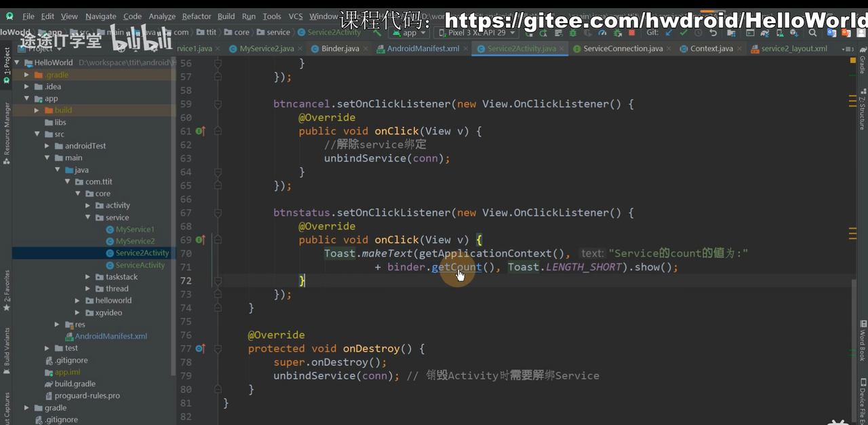The width and height of the screenshot is (868, 425).
Task: Open the VCS menu
Action: point(296,16)
